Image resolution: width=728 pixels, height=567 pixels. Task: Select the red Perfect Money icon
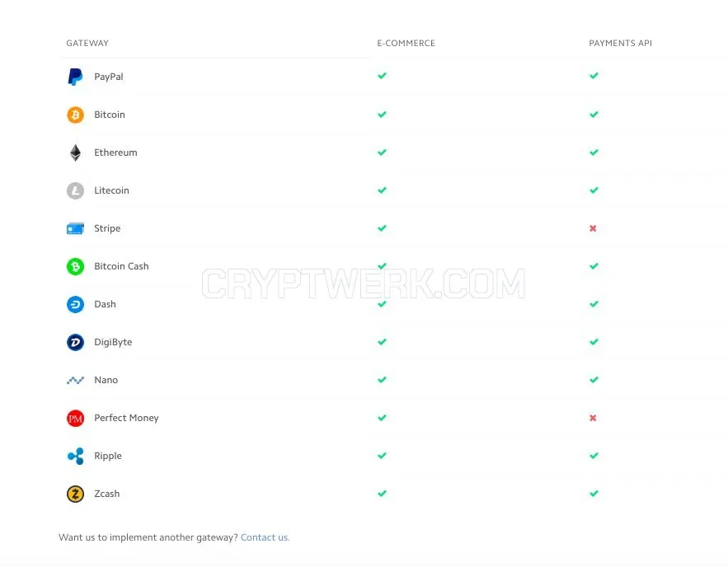[x=75, y=419]
